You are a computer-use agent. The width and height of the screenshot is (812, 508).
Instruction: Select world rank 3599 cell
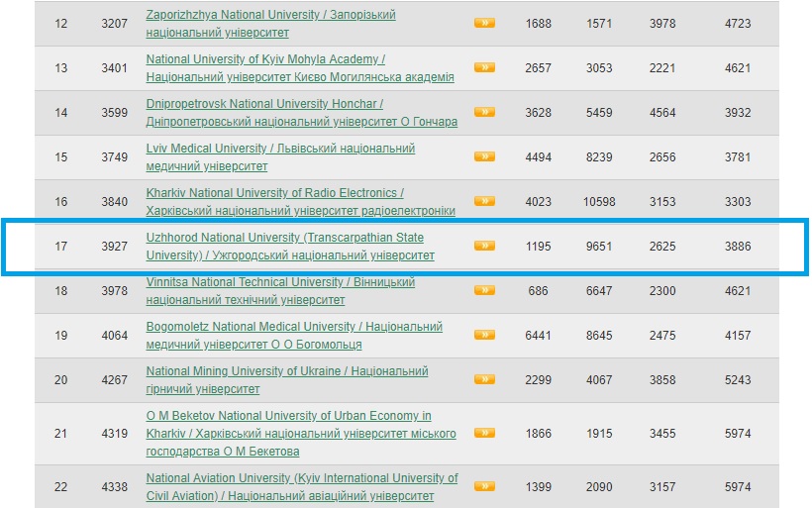(115, 113)
